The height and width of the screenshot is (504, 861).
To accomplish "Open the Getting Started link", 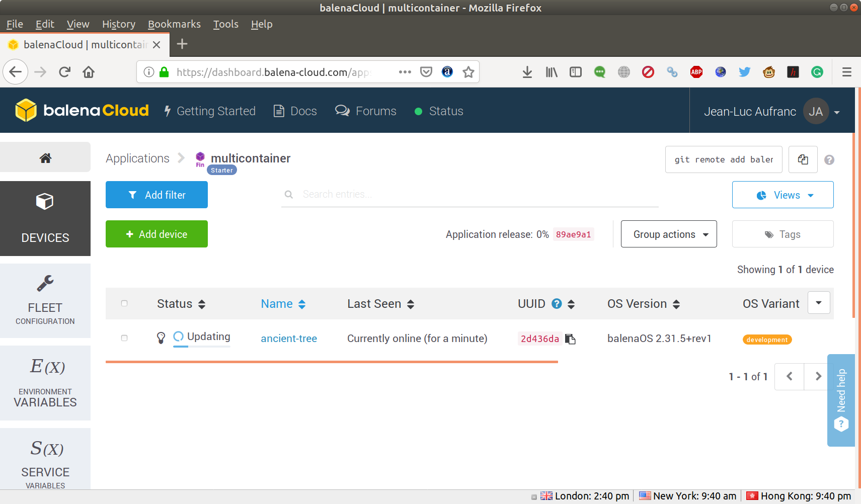I will pos(210,111).
